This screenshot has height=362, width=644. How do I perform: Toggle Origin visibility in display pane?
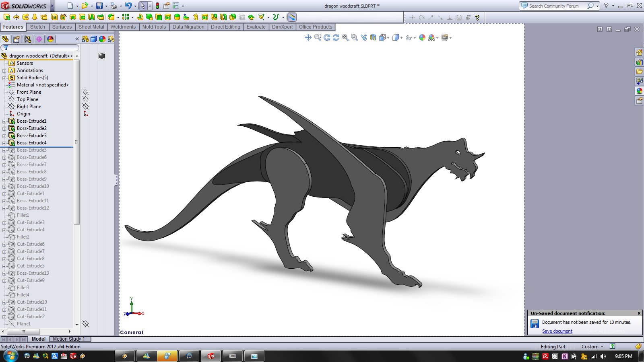click(85, 114)
